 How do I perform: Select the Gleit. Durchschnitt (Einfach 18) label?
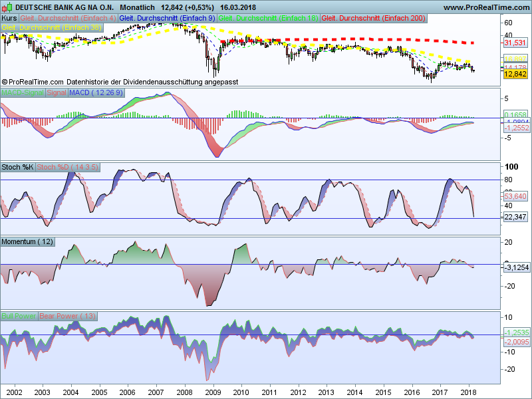[x=268, y=19]
